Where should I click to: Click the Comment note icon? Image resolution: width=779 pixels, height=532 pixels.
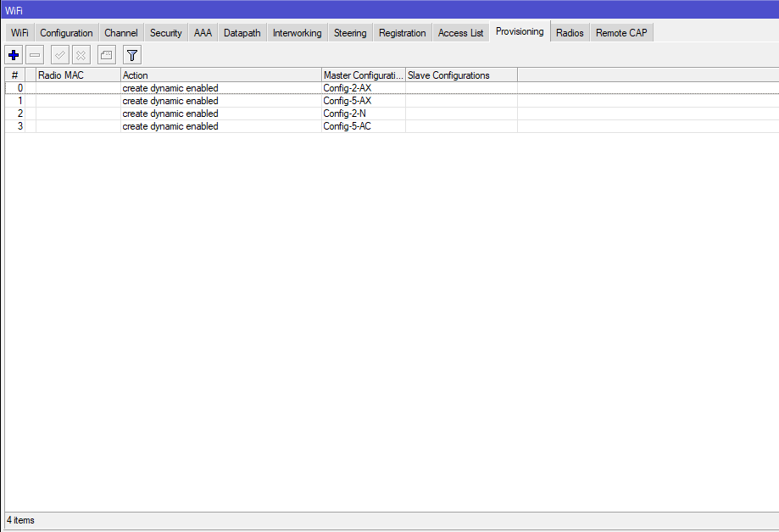(x=106, y=55)
